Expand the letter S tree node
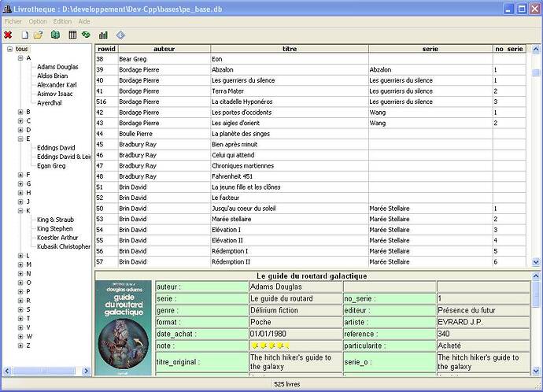 tap(20, 309)
